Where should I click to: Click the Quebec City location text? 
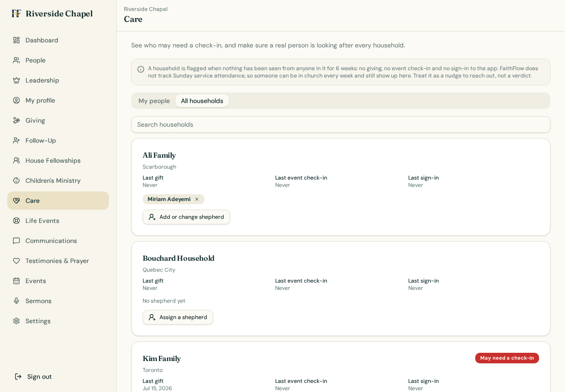(159, 270)
